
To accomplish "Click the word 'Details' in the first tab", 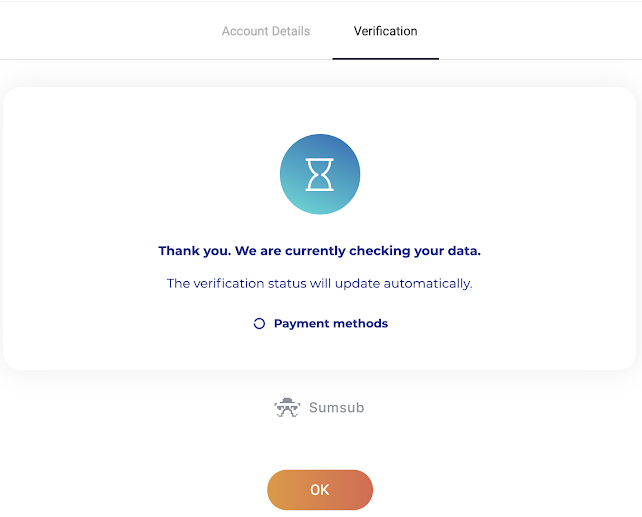I will click(x=290, y=31).
